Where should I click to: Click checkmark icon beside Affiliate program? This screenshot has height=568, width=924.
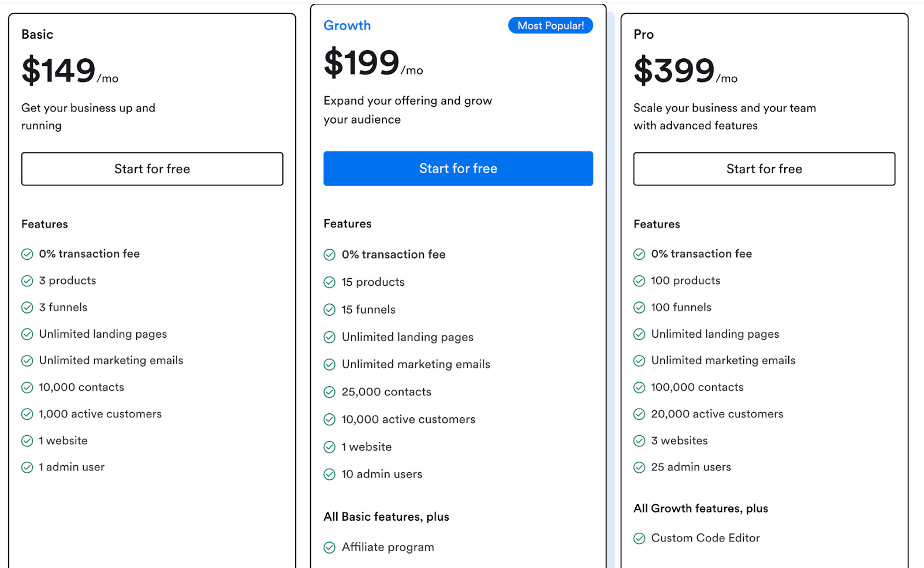coord(329,547)
